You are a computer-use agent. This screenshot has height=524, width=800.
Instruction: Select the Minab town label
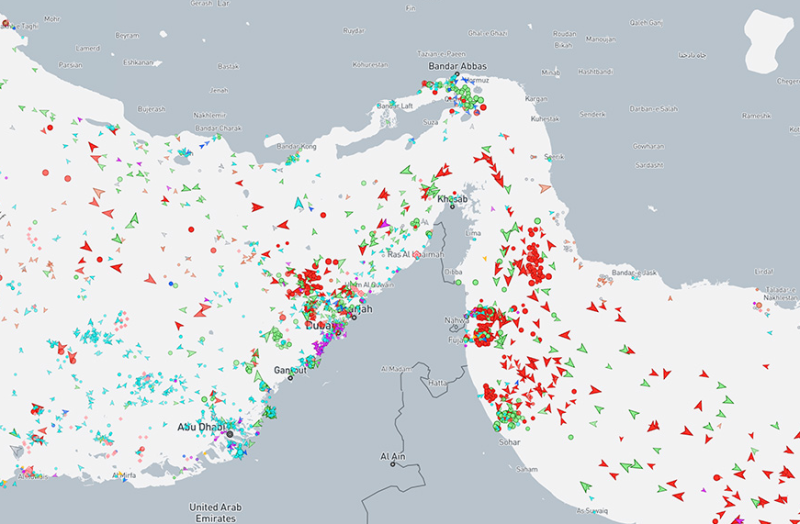(551, 72)
